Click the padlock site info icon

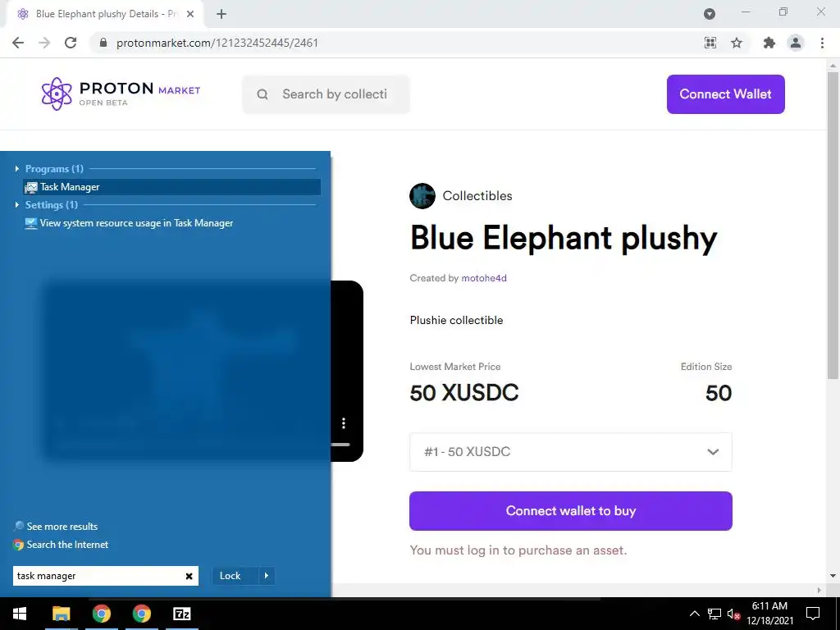(103, 43)
